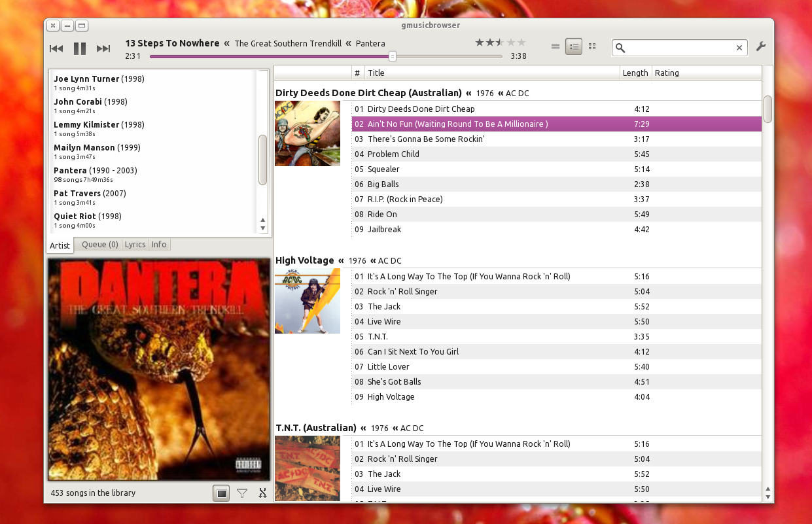This screenshot has height=524, width=812.
Task: Click the Dirty Deeds album cover
Action: (308, 133)
